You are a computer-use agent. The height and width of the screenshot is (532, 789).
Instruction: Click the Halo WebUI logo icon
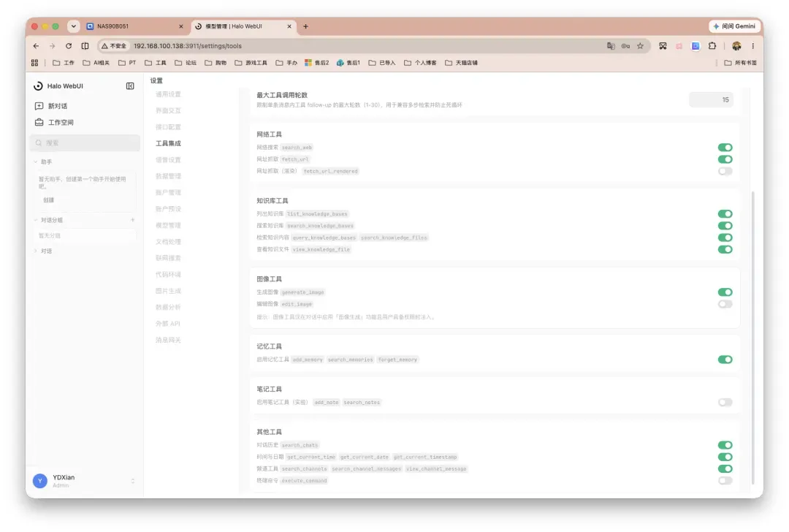[38, 86]
